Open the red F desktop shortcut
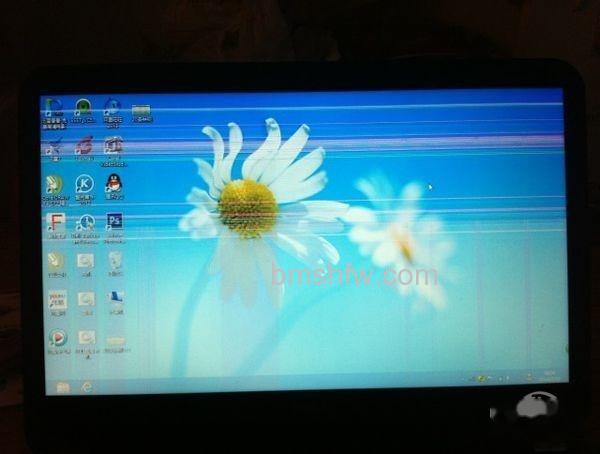The image size is (600, 454). 56,223
